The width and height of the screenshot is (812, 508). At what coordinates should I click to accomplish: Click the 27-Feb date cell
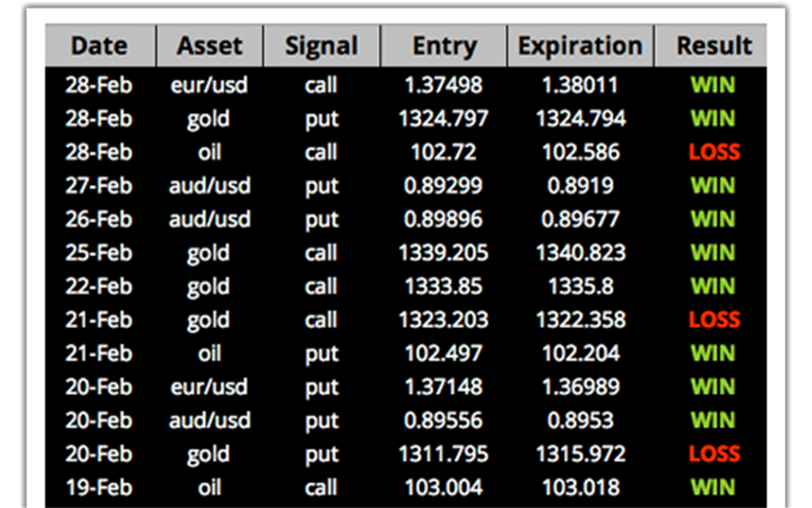point(98,185)
